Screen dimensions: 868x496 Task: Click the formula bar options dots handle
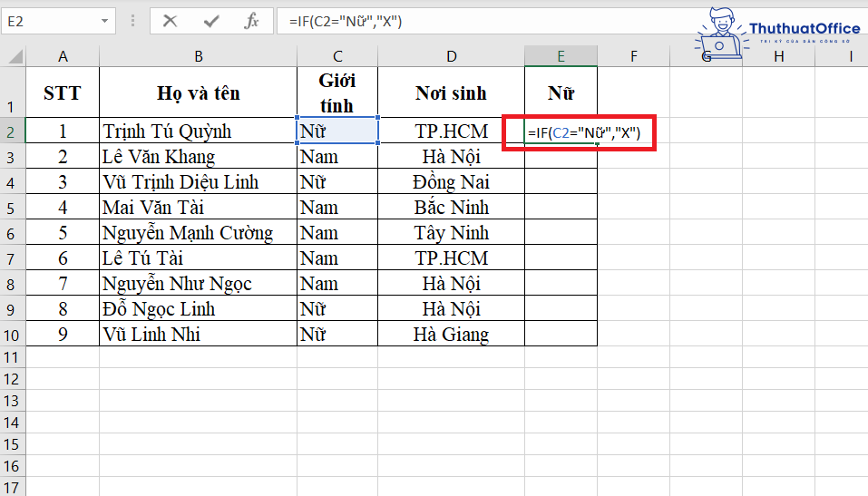132,21
